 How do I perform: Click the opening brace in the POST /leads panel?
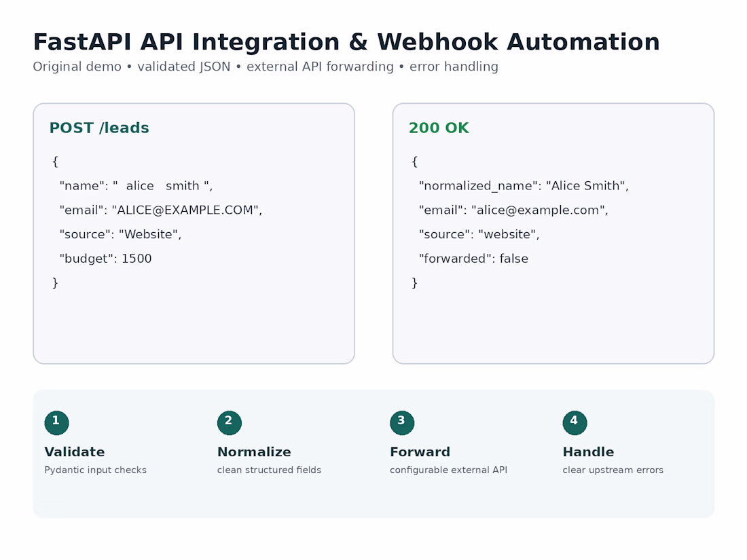pos(55,162)
